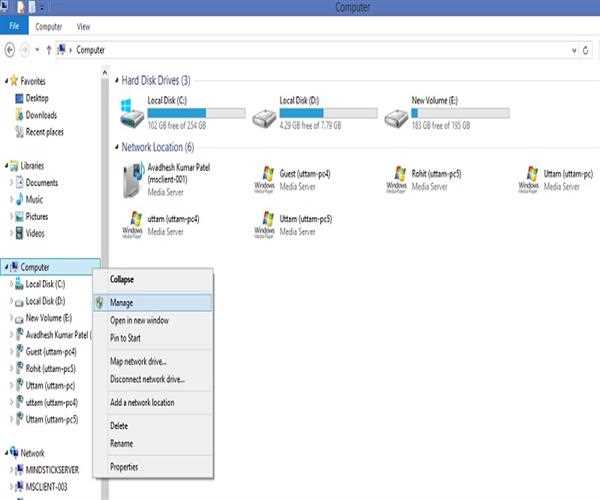Choose Open in new window
600x500 pixels.
(x=153, y=320)
